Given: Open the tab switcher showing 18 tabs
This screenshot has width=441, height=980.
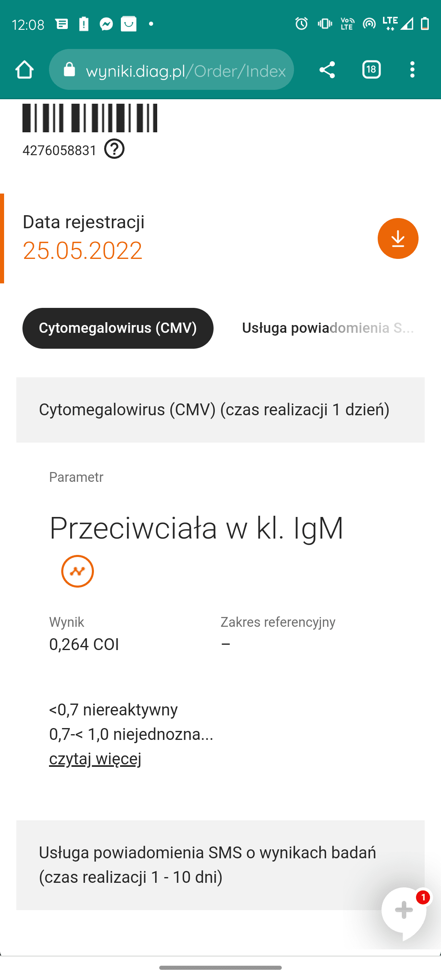Looking at the screenshot, I should [x=371, y=70].
